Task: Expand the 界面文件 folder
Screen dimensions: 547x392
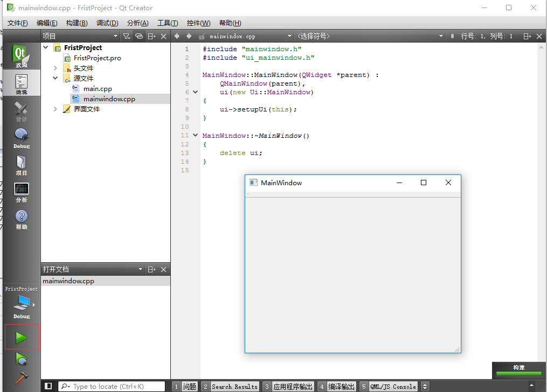Action: pyautogui.click(x=55, y=109)
